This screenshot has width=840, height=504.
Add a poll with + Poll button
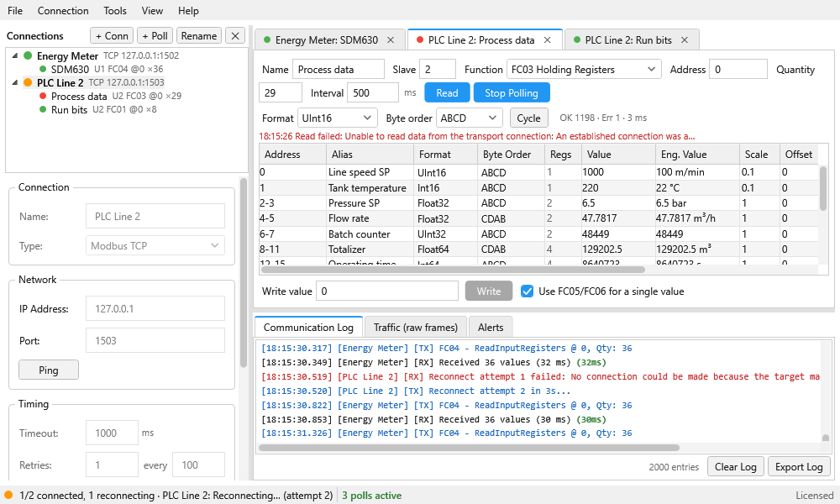(155, 36)
